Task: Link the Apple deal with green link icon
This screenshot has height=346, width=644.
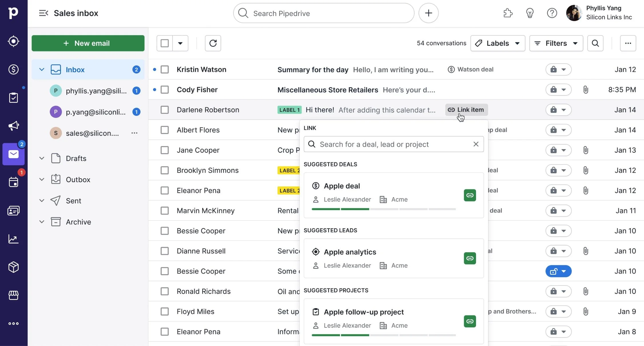Action: pos(469,195)
